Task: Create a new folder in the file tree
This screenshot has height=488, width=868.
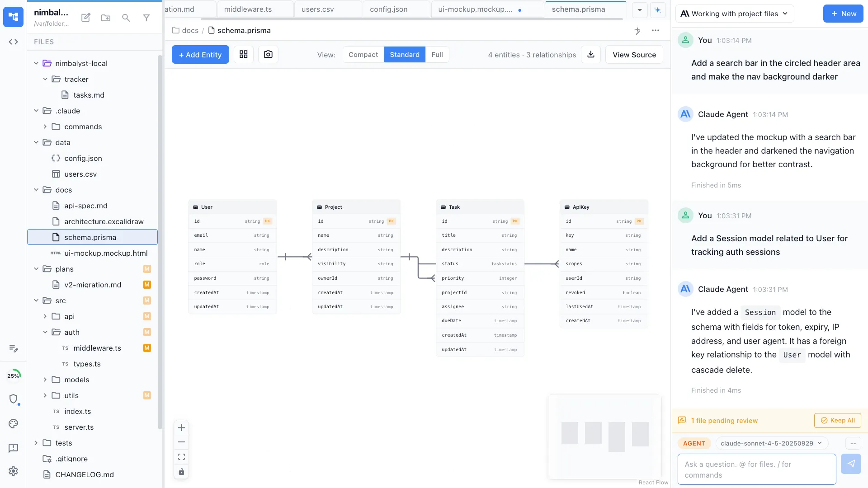Action: [x=105, y=18]
